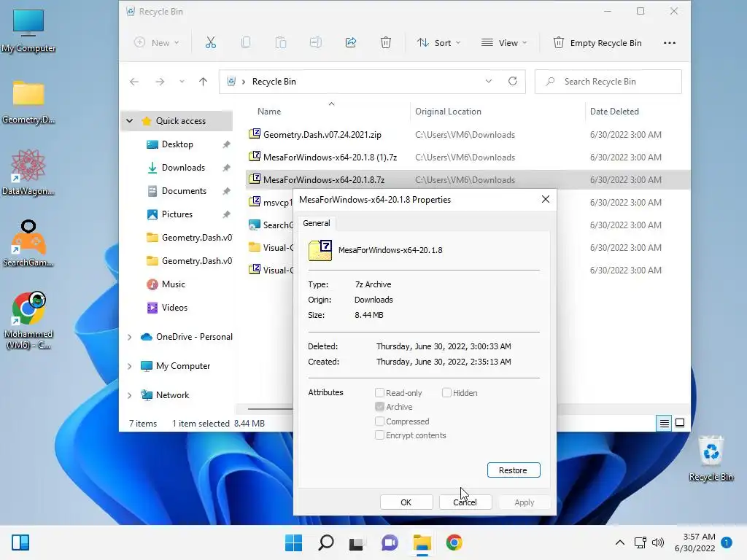This screenshot has width=747, height=560.
Task: Click the Share icon in toolbar
Action: (x=351, y=43)
